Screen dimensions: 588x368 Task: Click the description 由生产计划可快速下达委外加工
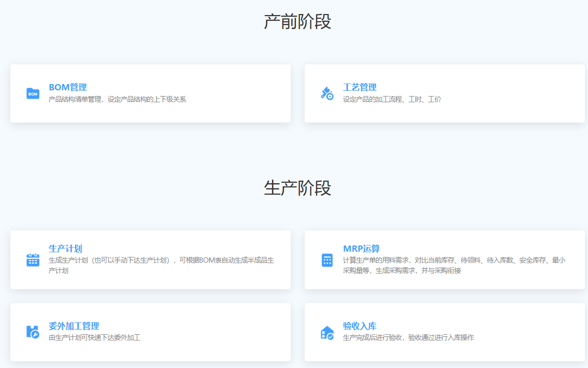click(94, 337)
